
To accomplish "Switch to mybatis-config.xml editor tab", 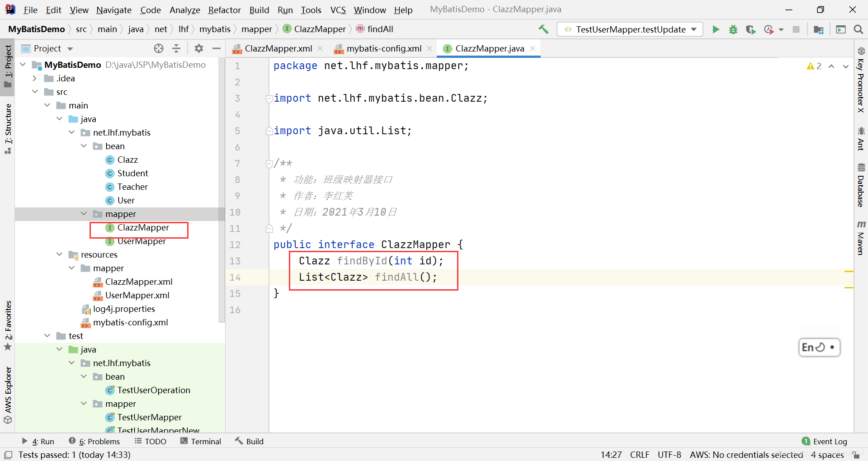I will coord(384,49).
